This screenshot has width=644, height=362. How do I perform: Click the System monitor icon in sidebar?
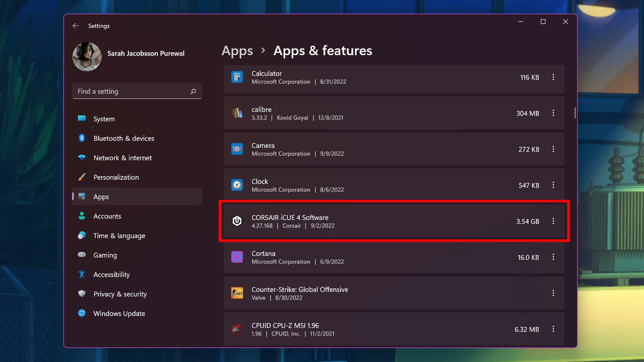point(82,118)
